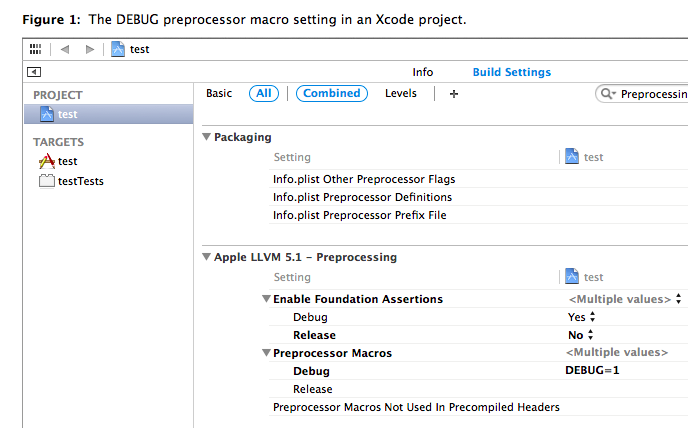Show All build settings

pyautogui.click(x=264, y=93)
